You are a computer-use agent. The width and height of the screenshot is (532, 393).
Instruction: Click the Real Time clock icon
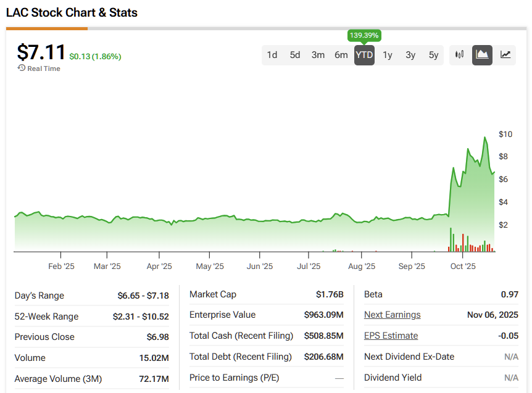click(x=22, y=68)
